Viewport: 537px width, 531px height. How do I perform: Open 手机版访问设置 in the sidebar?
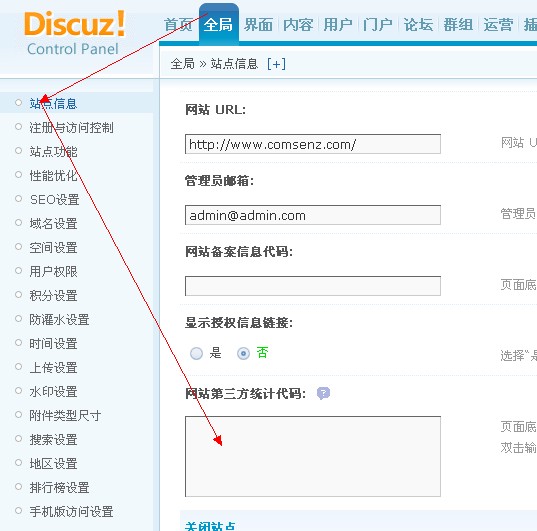71,512
